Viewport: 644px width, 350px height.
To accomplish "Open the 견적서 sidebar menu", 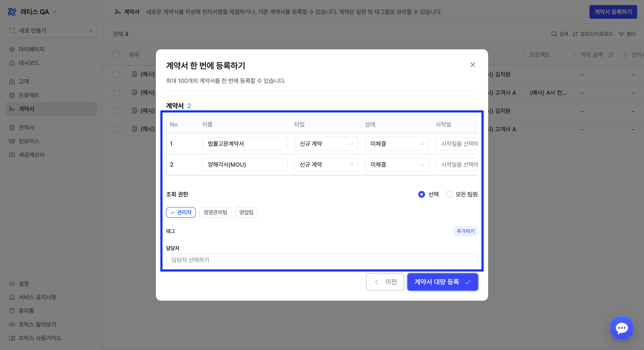I will [26, 128].
